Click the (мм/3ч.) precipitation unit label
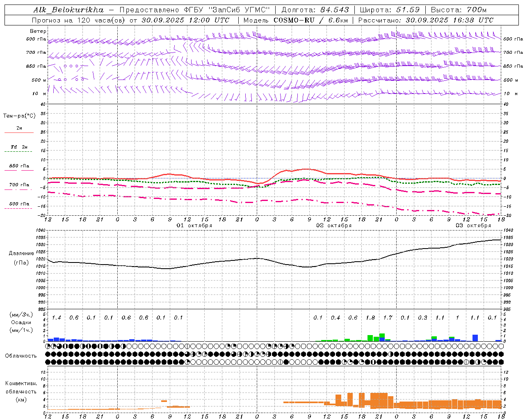Screen dimensions: 525x420 click(21, 315)
